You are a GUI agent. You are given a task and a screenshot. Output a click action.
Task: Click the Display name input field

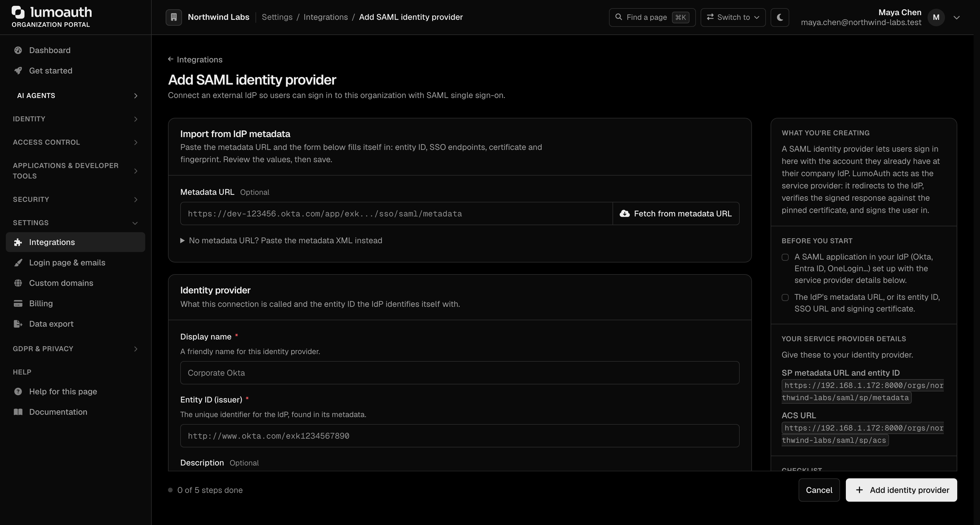click(x=460, y=373)
